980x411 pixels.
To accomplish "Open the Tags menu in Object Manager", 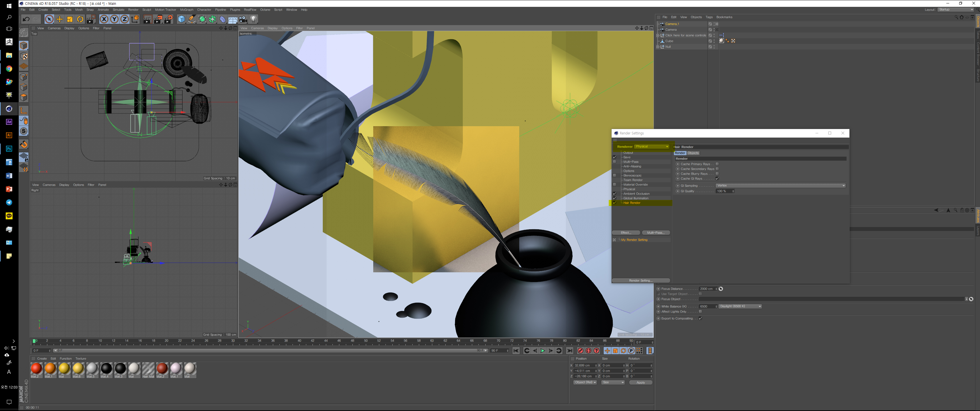I will click(x=709, y=17).
